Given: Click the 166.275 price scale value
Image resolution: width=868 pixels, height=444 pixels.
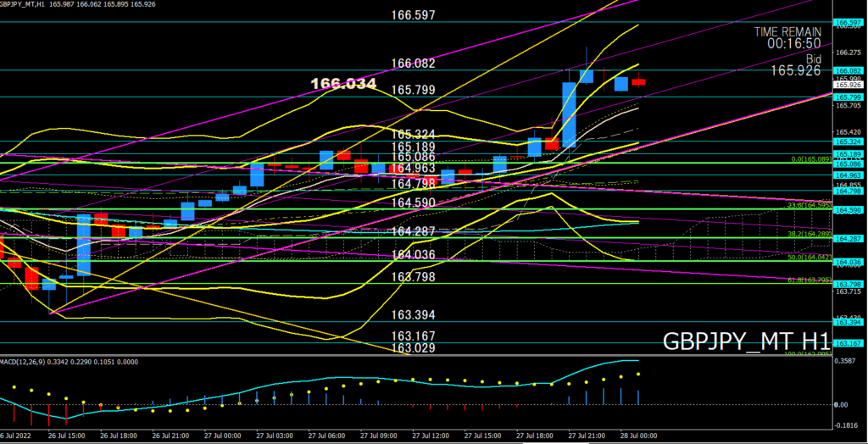Looking at the screenshot, I should [x=847, y=53].
